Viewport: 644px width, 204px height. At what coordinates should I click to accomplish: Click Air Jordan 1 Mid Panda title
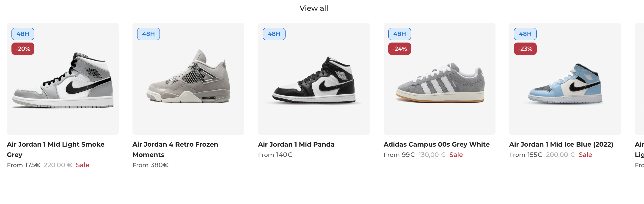coord(296,144)
